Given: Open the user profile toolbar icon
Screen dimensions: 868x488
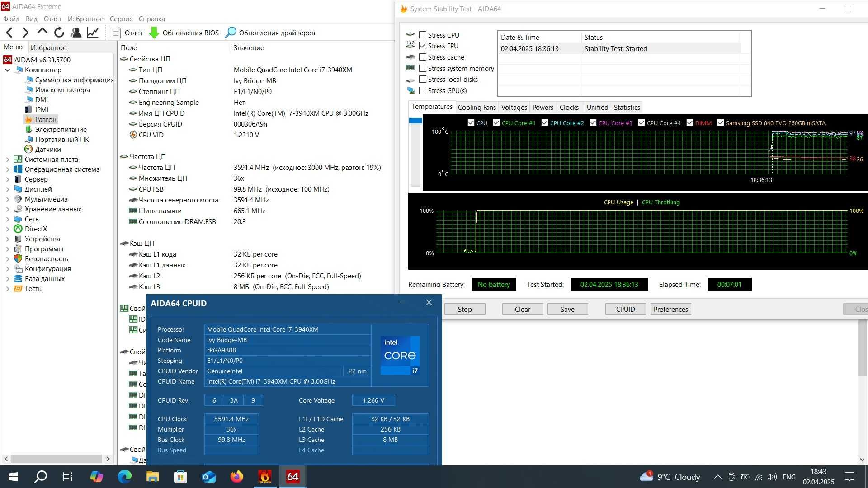Looking at the screenshot, I should click(x=76, y=33).
